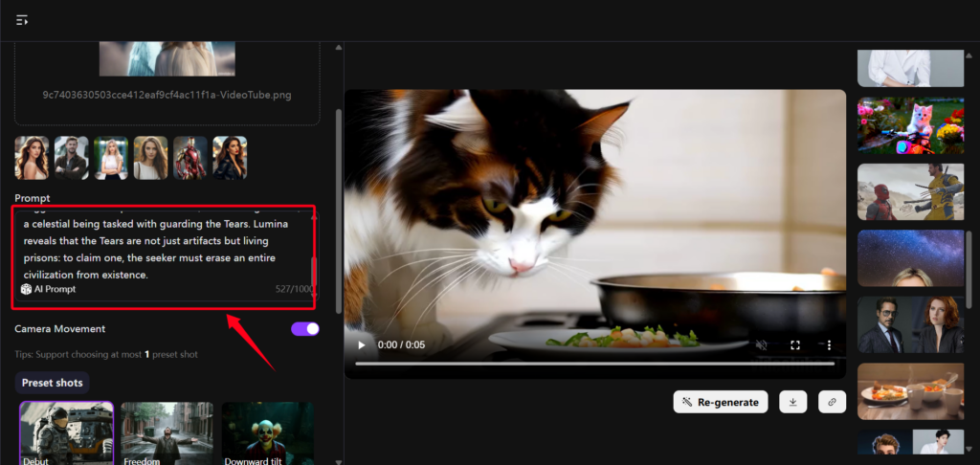
Task: Download the generated video
Action: (x=793, y=402)
